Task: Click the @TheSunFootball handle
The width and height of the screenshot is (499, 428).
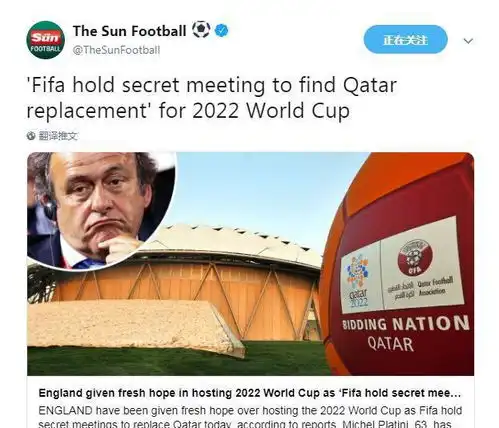Action: (116, 50)
